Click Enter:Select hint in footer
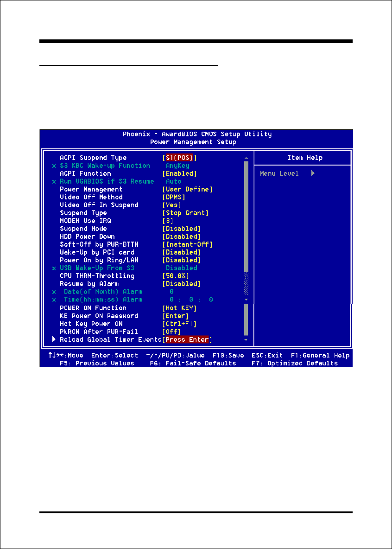This screenshot has height=549, width=392. (115, 355)
